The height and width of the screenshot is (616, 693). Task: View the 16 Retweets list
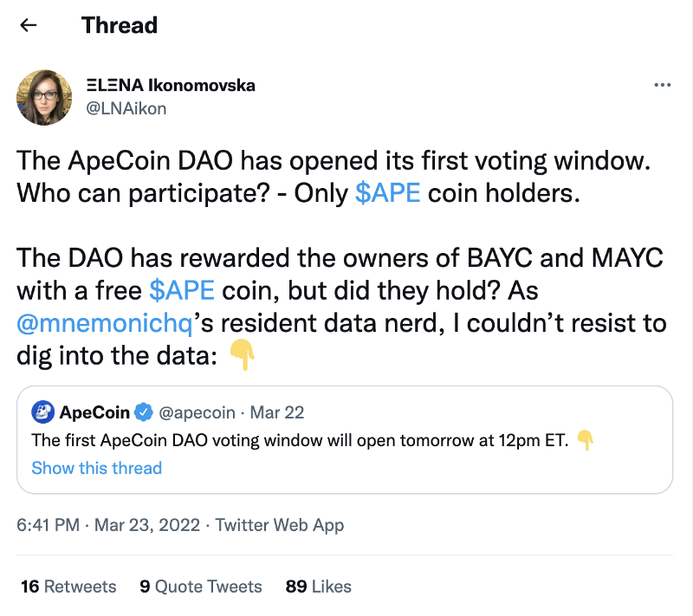click(68, 587)
